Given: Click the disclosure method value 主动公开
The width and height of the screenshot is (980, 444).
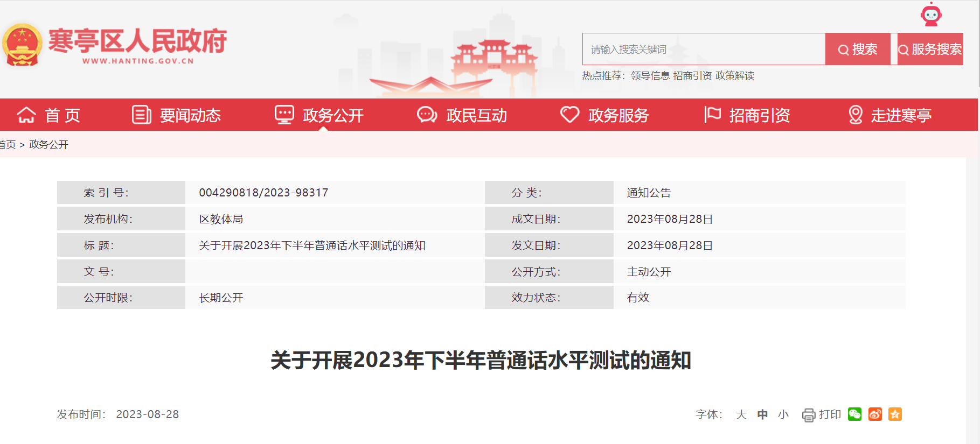Looking at the screenshot, I should click(x=649, y=272).
